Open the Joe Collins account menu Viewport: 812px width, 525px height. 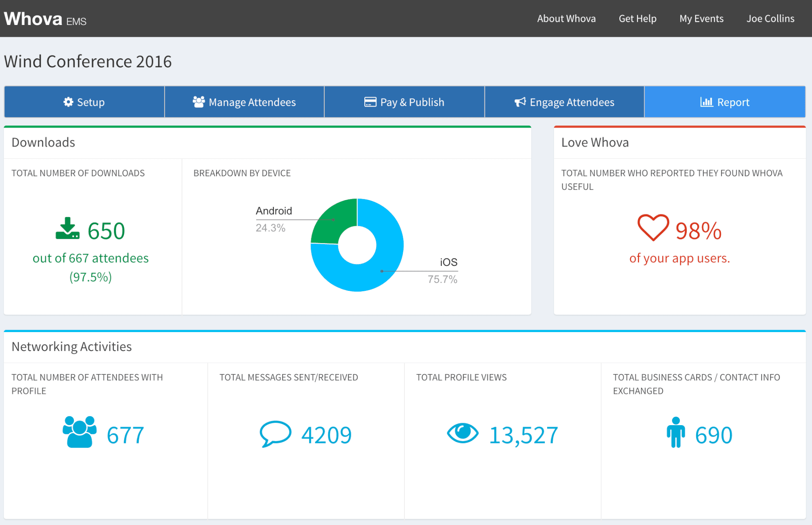pyautogui.click(x=770, y=18)
